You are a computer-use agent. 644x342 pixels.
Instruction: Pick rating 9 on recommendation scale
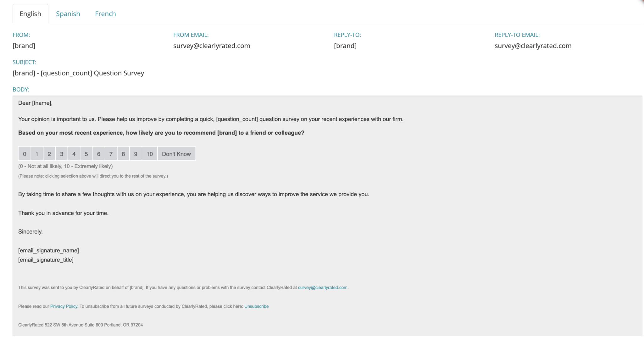click(x=136, y=154)
